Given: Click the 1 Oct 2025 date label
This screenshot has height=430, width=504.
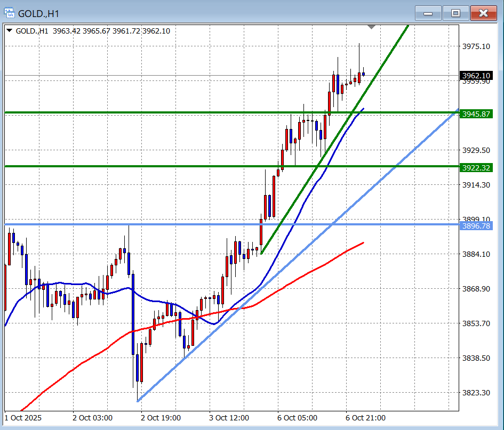Looking at the screenshot, I should (23, 418).
